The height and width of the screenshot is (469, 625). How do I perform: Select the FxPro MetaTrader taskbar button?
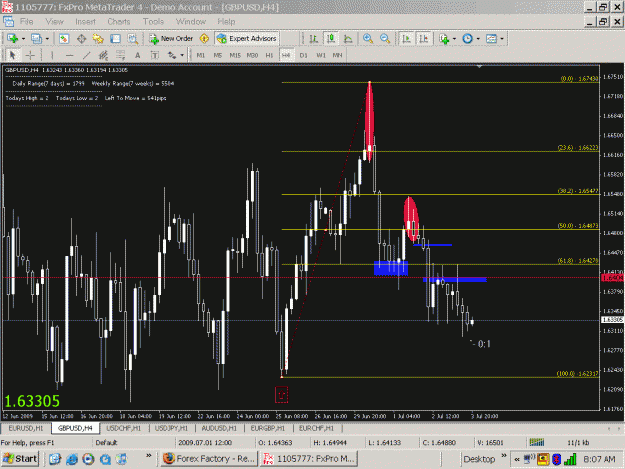coord(309,459)
